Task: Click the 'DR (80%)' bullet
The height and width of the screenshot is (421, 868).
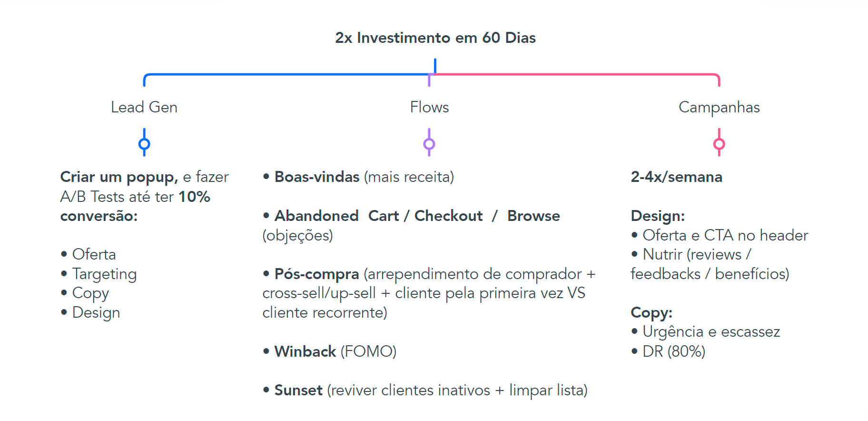Action: click(x=673, y=351)
